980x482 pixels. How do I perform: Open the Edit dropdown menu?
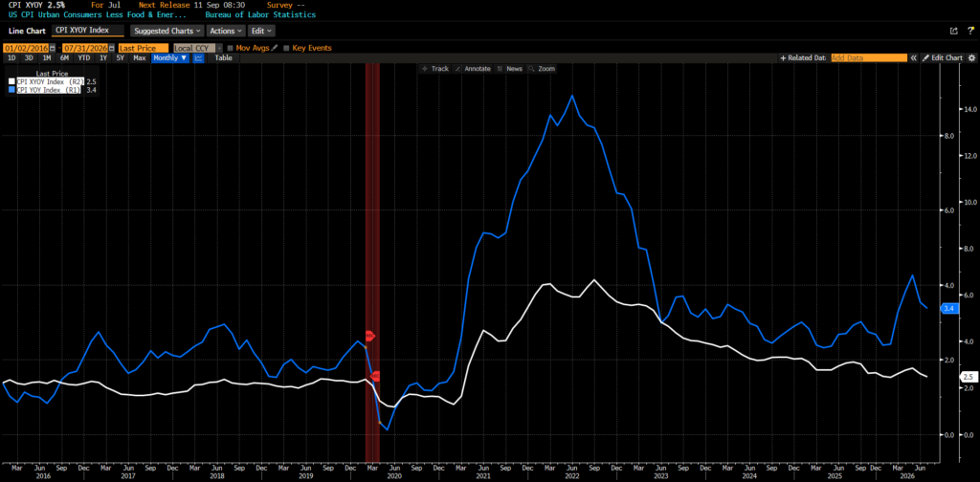click(x=261, y=31)
